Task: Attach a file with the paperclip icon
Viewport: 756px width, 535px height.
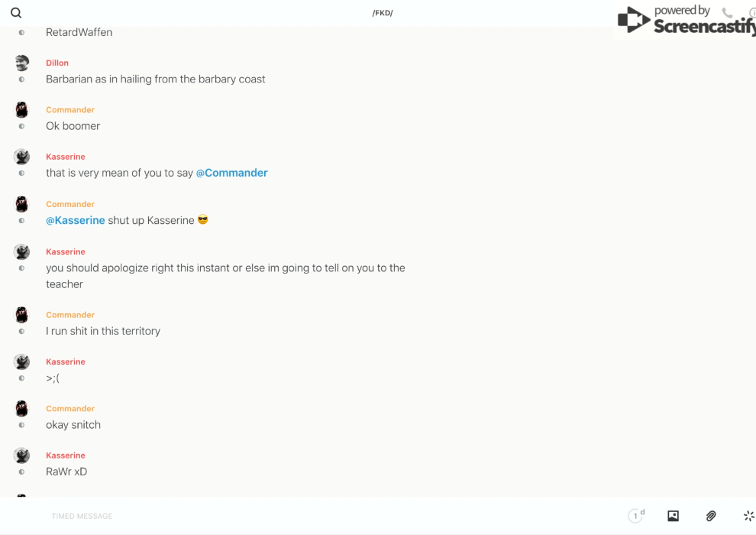Action: 711,516
